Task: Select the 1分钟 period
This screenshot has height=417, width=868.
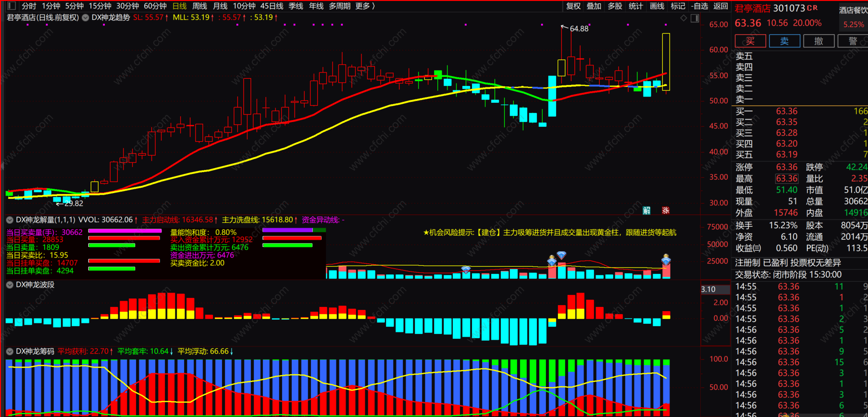Action: point(51,6)
